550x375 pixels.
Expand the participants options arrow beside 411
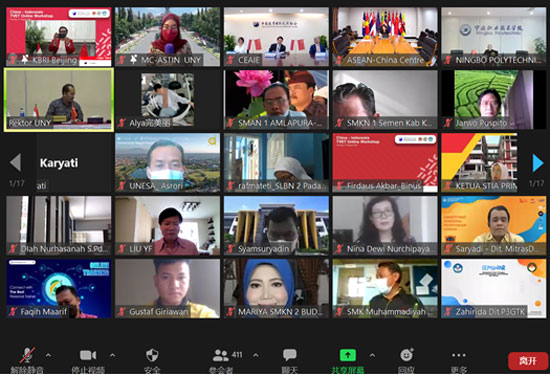(256, 355)
